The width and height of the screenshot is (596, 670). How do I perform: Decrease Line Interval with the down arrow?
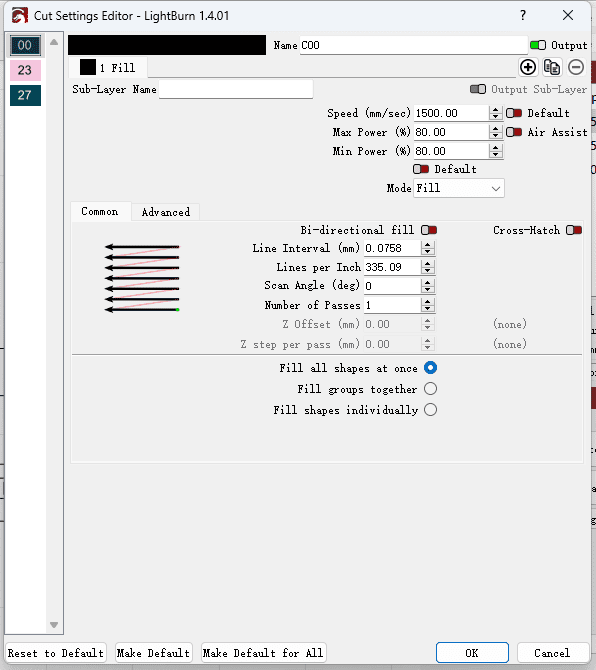click(x=428, y=252)
